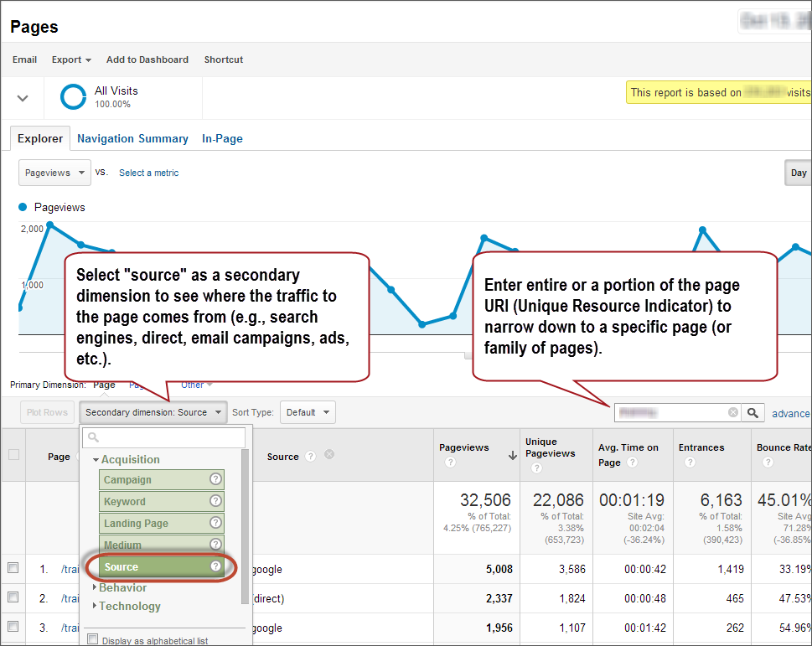The width and height of the screenshot is (812, 646).
Task: Toggle the select-all checkbox in table header
Action: click(13, 455)
